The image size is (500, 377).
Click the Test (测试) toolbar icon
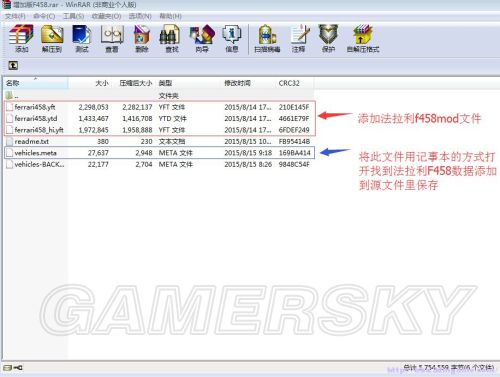pyautogui.click(x=82, y=35)
